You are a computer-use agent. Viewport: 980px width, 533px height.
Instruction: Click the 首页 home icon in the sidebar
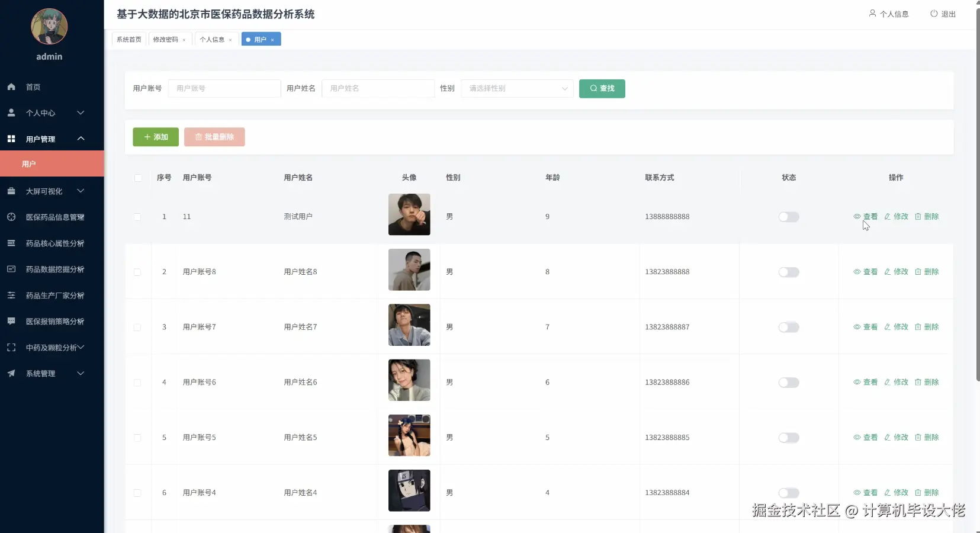tap(11, 87)
